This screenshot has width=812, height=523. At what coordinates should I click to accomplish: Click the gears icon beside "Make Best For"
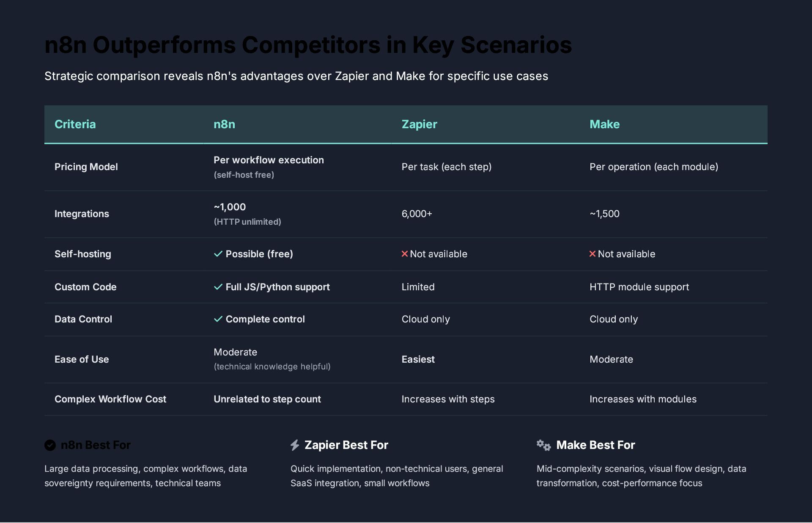(543, 445)
